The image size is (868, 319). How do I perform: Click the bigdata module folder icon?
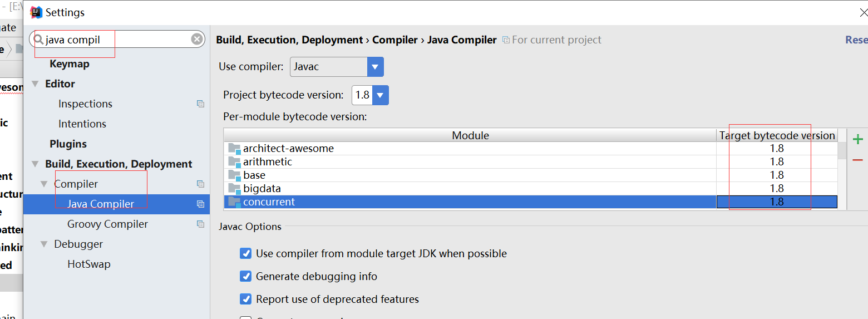pyautogui.click(x=234, y=189)
